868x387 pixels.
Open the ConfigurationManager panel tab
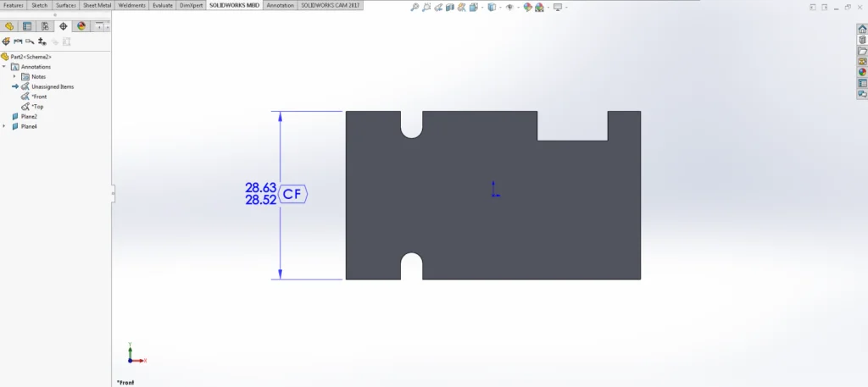45,26
